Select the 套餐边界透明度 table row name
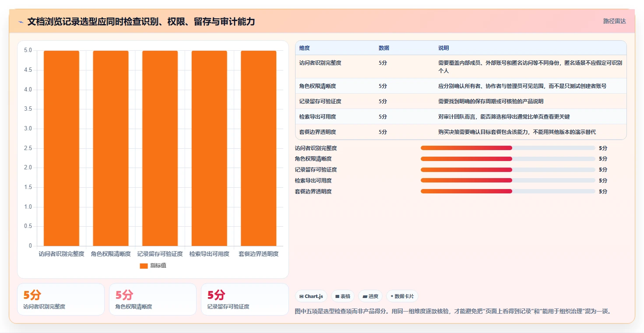Image resolution: width=644 pixels, height=333 pixels. (x=317, y=132)
